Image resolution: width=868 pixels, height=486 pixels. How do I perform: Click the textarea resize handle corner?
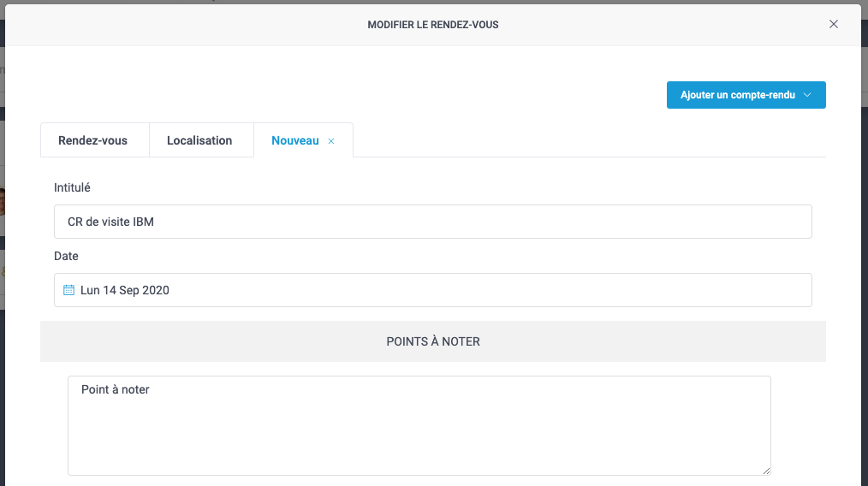pyautogui.click(x=766, y=471)
